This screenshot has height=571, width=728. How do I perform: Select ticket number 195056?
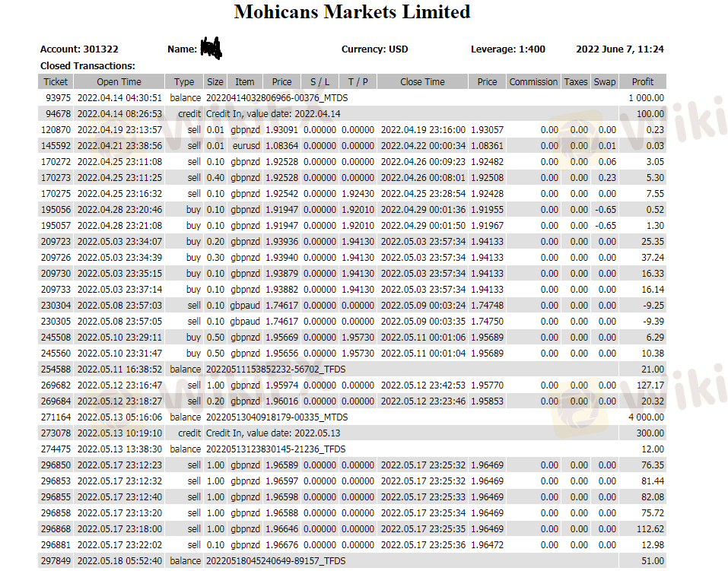[x=56, y=210]
